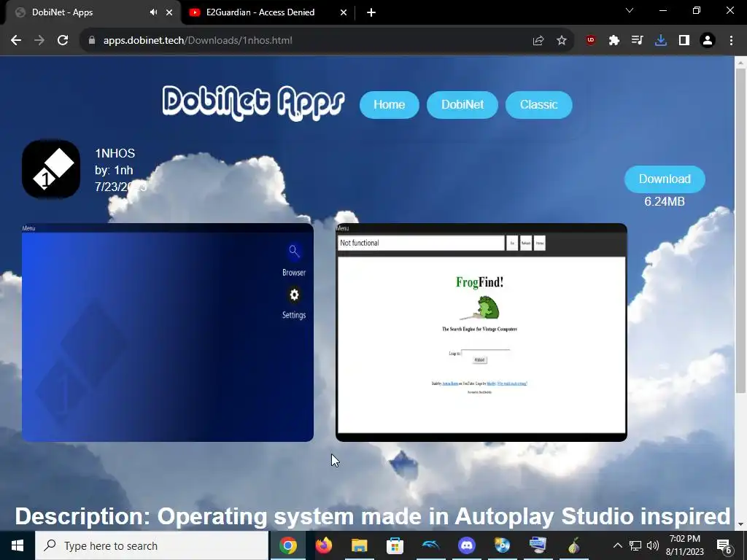The image size is (747, 560).
Task: Open the 1NHOS desktop screenshot
Action: click(168, 332)
